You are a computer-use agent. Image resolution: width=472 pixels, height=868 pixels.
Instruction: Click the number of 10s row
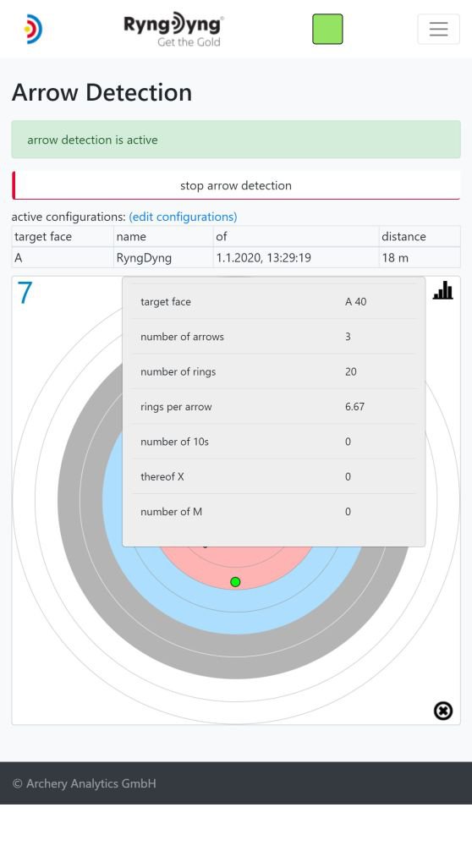(x=274, y=442)
